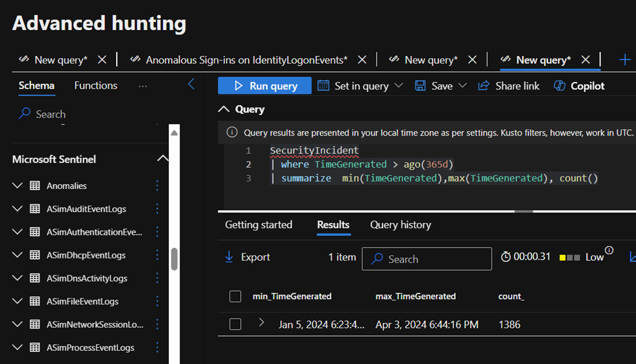Expand the ASimDhcpEventLogs table node

tap(17, 255)
